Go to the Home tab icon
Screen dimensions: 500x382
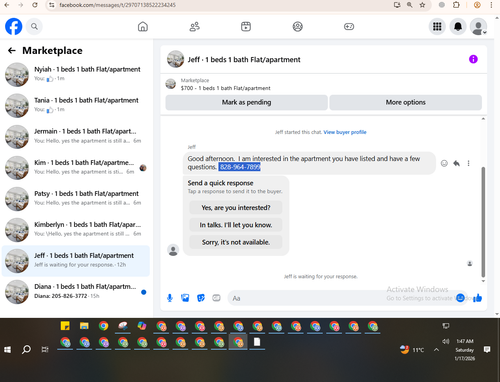coord(143,26)
